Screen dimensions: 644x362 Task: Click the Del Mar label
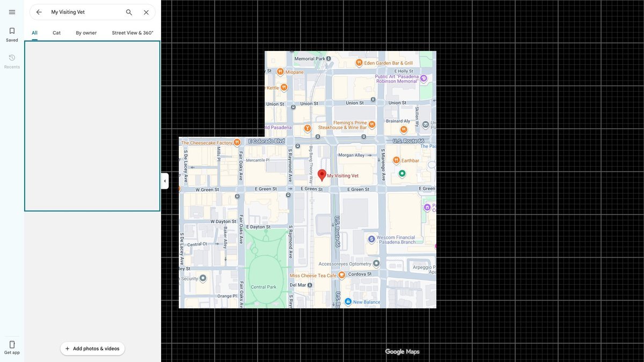click(x=298, y=285)
